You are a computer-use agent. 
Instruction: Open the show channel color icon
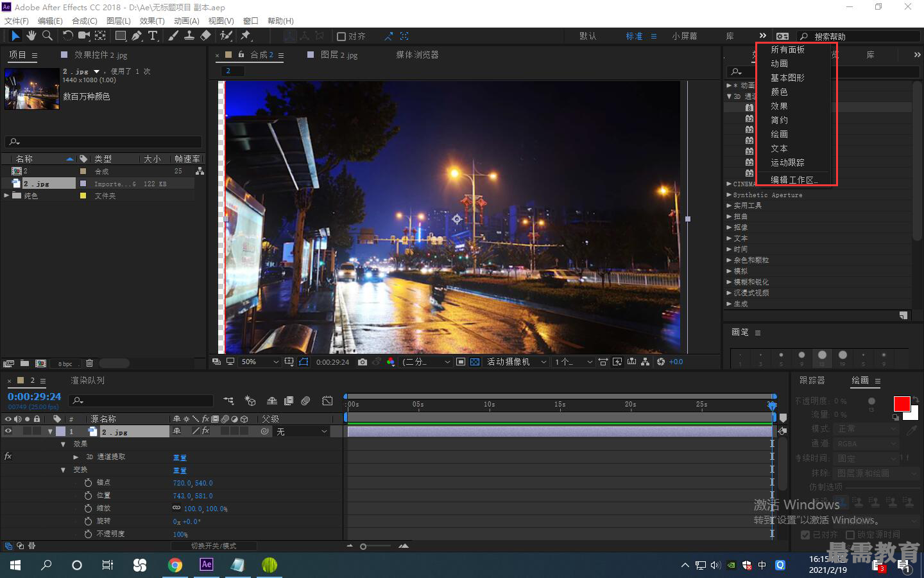[x=391, y=362]
